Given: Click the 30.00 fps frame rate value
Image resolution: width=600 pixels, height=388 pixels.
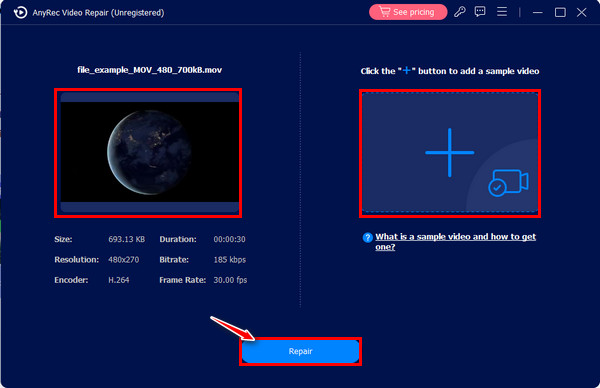Looking at the screenshot, I should point(230,280).
